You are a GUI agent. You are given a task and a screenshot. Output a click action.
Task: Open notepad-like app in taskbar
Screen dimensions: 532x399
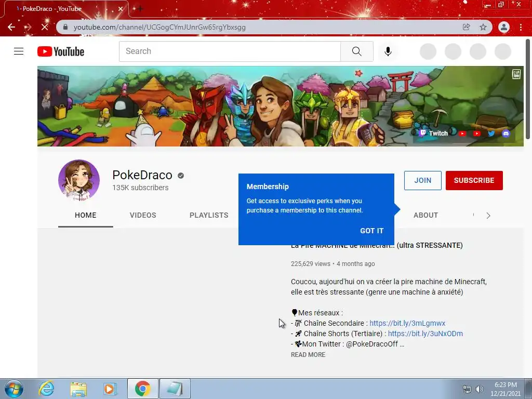175,389
